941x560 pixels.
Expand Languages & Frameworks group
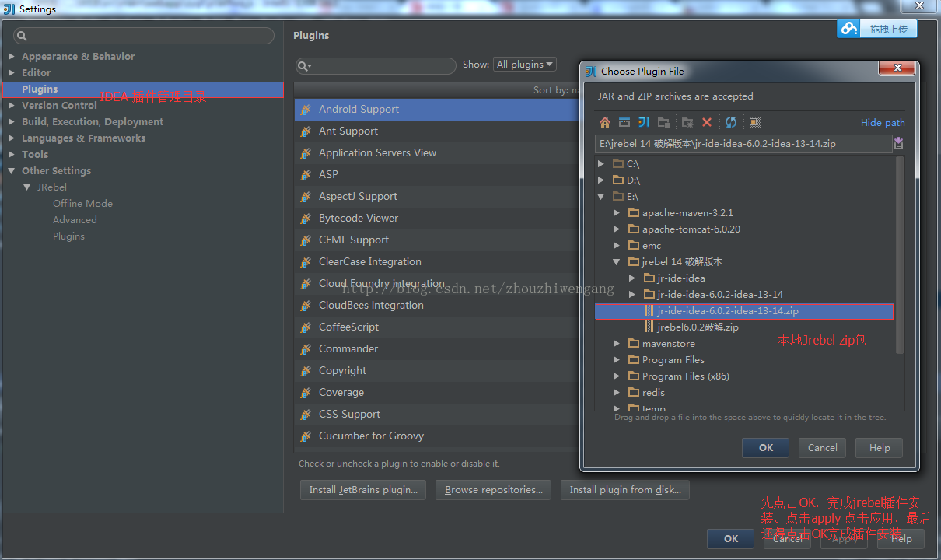(11, 138)
